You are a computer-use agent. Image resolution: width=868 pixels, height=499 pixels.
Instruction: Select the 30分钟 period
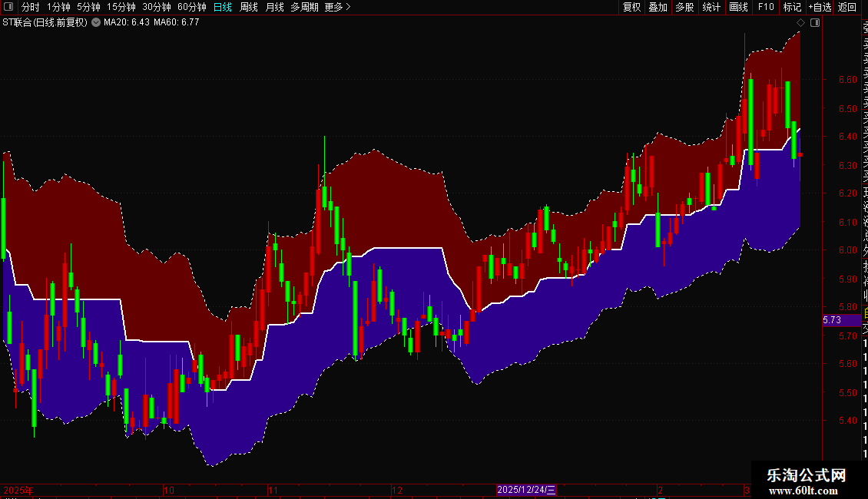[157, 7]
